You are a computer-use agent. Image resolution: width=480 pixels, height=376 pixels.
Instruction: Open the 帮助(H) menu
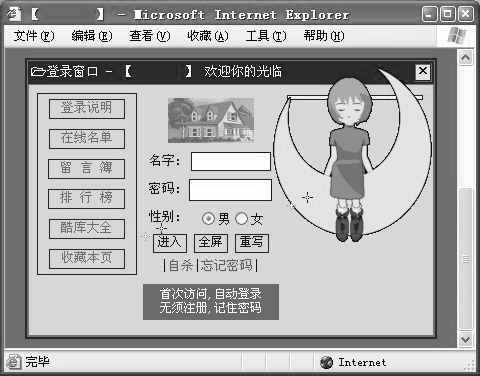tap(324, 36)
